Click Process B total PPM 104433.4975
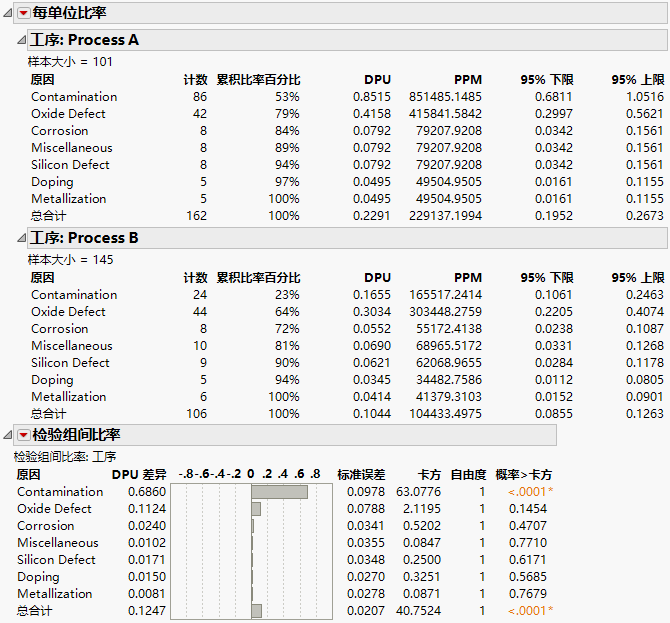Screen dimensions: 670x623 coord(445,414)
